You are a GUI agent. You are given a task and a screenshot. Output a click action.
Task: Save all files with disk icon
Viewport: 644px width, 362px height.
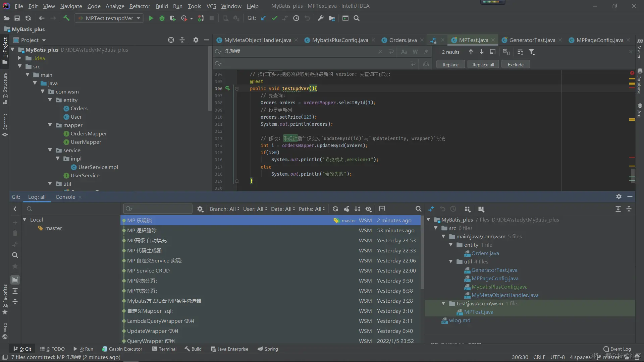(x=17, y=18)
